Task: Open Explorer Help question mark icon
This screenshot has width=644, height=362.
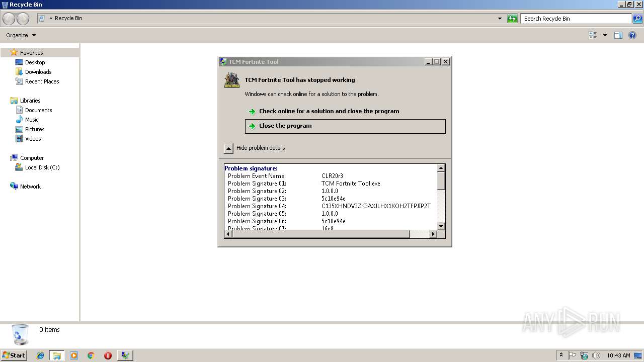Action: coord(632,35)
